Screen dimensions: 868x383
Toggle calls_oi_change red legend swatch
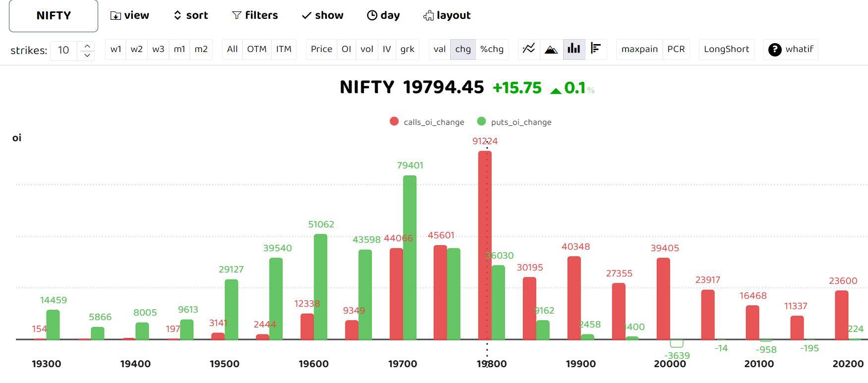point(394,121)
